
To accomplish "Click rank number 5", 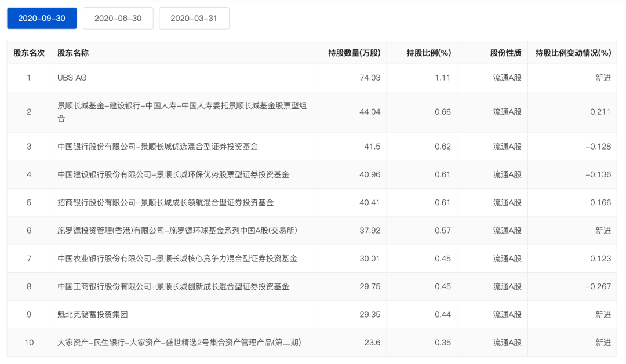I will (29, 203).
